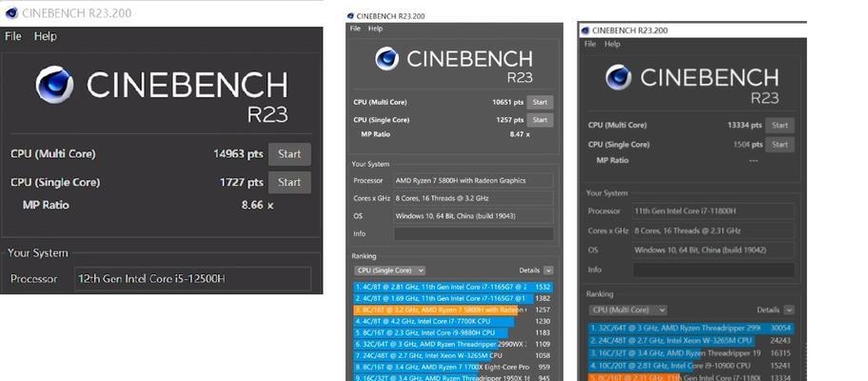Start the Multi Core test beside 14963 pts
868x381 pixels.
289,154
